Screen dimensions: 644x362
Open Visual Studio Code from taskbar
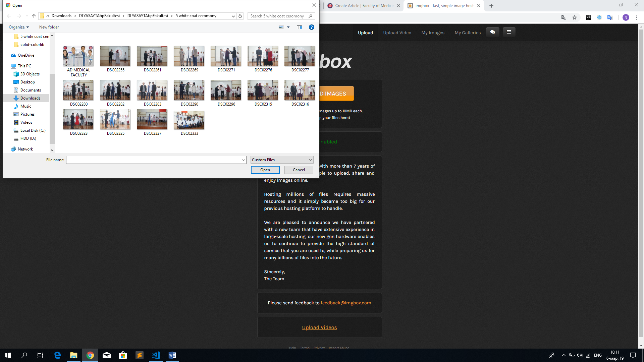click(x=156, y=355)
